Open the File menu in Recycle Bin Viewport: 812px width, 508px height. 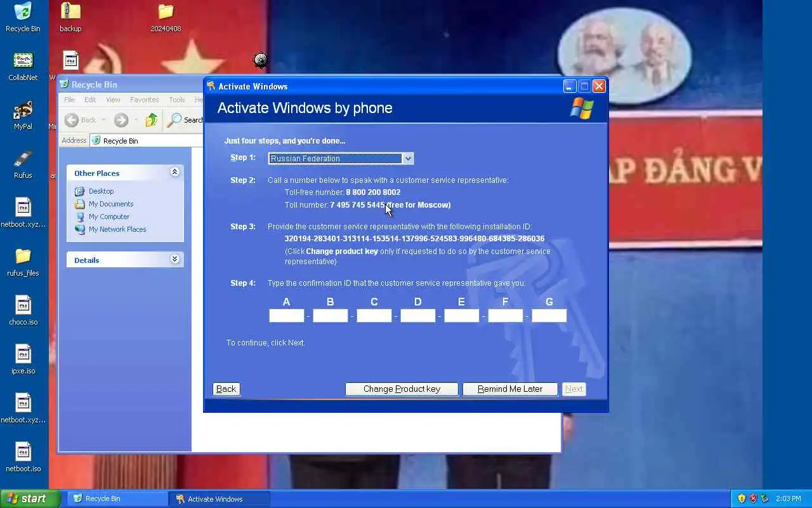69,100
